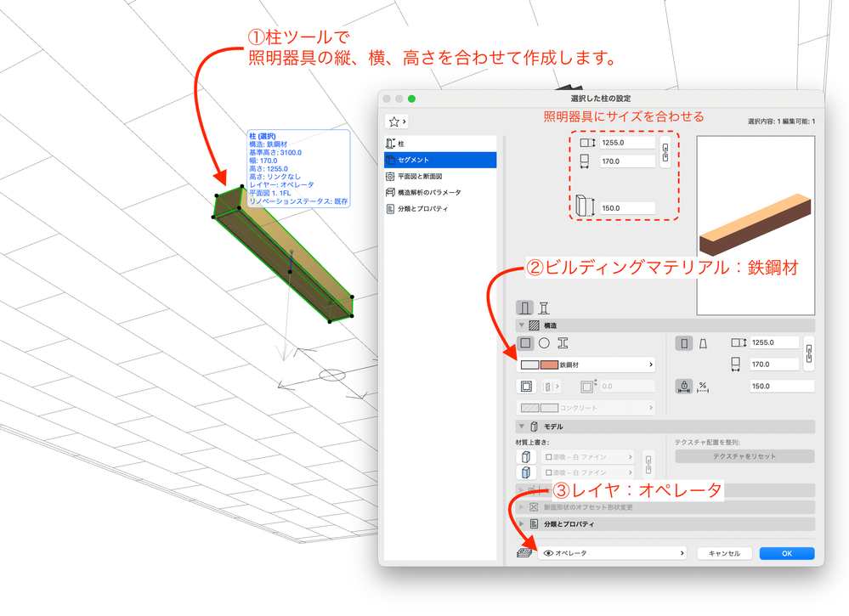Expand the 分類とプロパティ panel
This screenshot has width=849, height=616.
coord(522,524)
